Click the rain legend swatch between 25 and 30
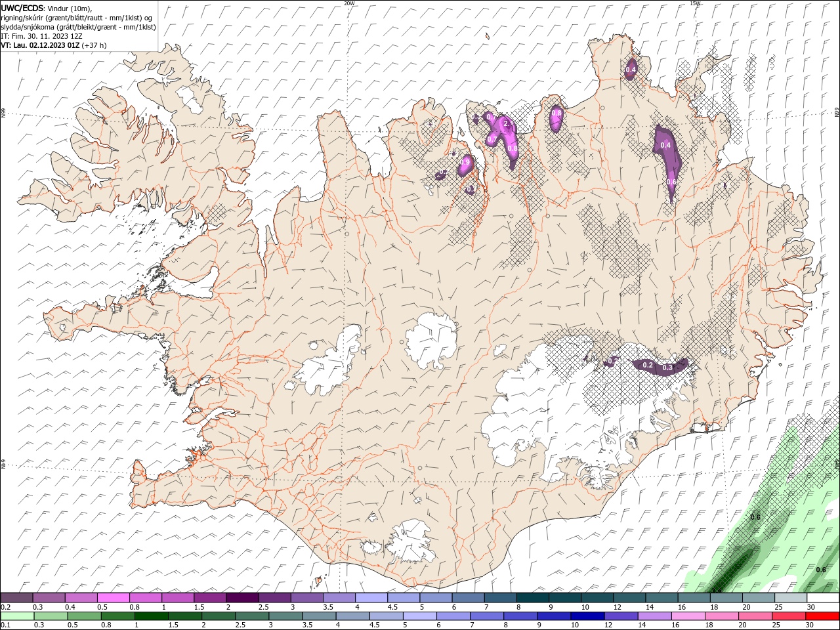 (788, 616)
